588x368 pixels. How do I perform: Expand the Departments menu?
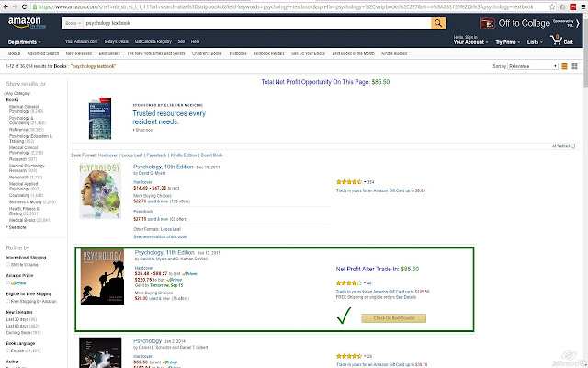point(25,42)
